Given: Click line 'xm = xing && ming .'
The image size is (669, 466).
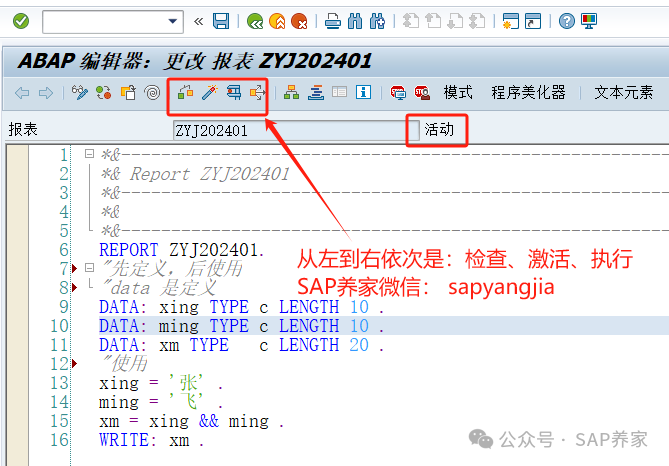Looking at the screenshot, I should 191,421.
